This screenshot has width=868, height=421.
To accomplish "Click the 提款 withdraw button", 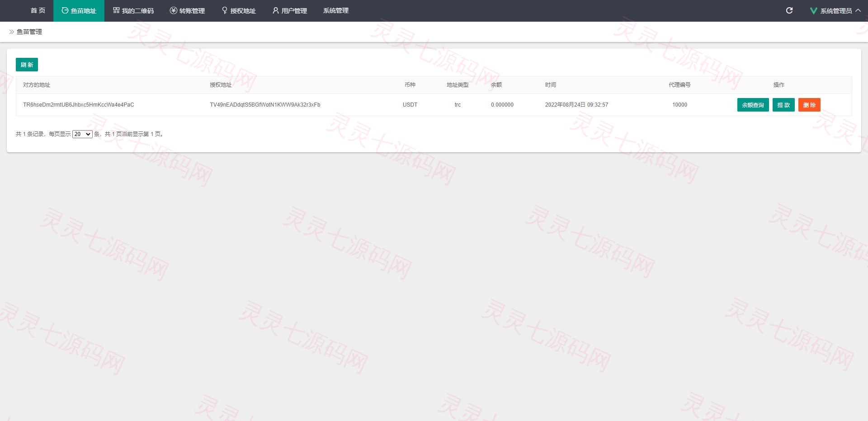I will (x=783, y=105).
